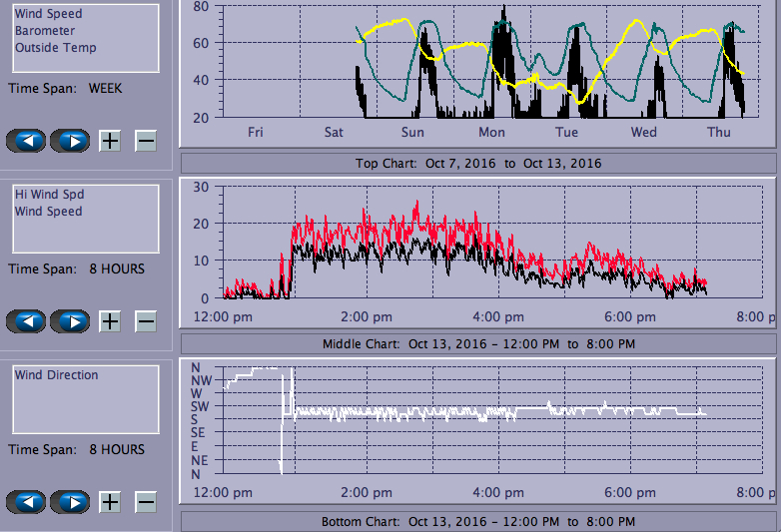Decrease the Wind Direction chart time span

pos(146,502)
